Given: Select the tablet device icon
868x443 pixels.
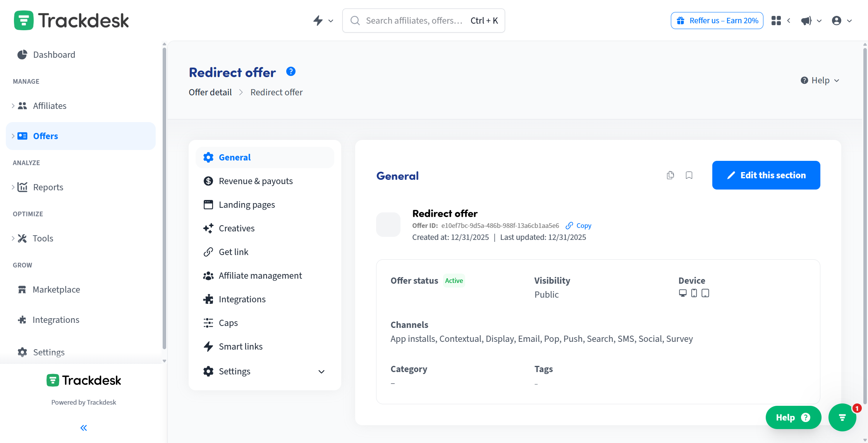Looking at the screenshot, I should pyautogui.click(x=705, y=293).
